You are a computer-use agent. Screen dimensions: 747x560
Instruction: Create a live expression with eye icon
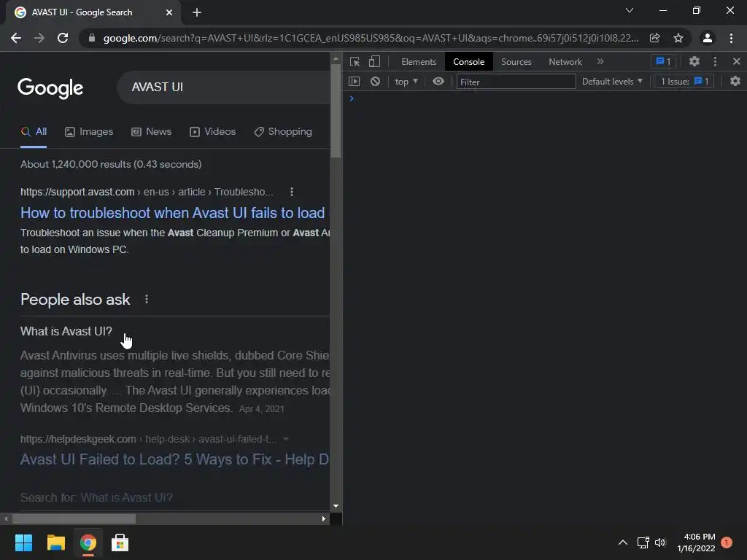click(438, 82)
